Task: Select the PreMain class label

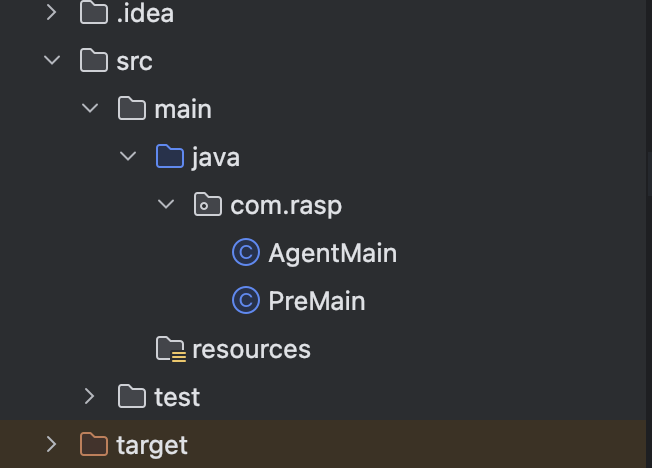Action: click(317, 301)
